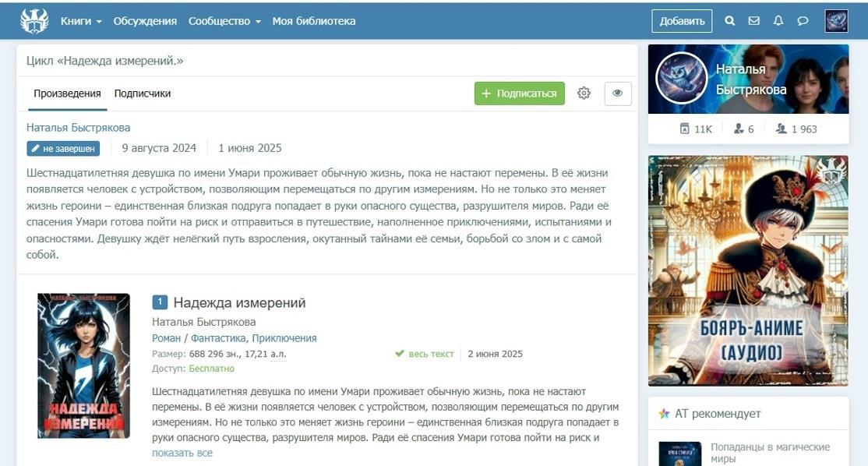Switch to the Подписчики tab
The height and width of the screenshot is (466, 868).
143,94
